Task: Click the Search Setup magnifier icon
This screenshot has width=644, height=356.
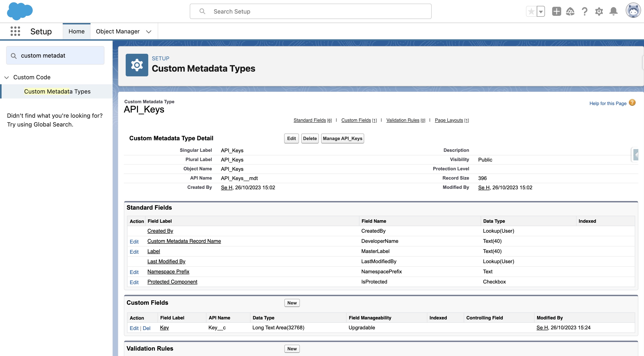Action: [202, 11]
